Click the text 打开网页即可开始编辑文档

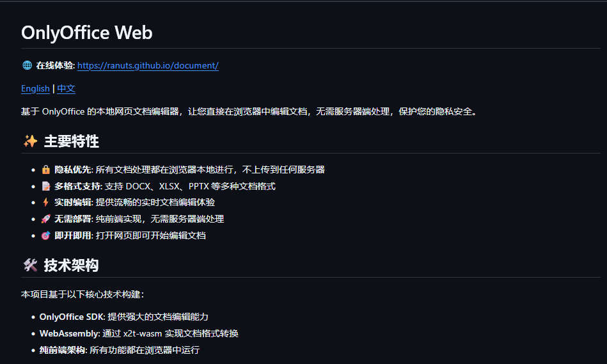[x=150, y=235]
